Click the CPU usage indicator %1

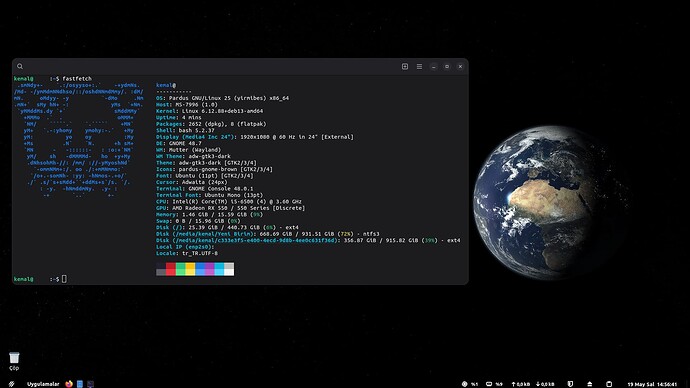(470, 384)
